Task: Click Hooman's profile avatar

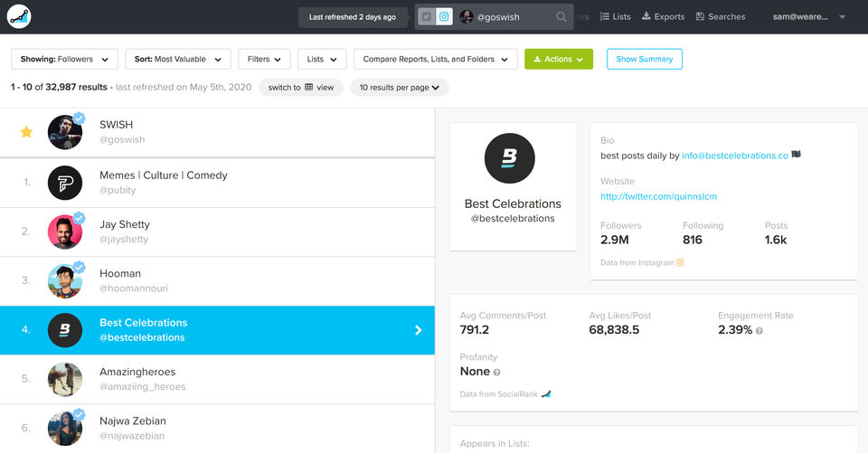Action: click(65, 281)
